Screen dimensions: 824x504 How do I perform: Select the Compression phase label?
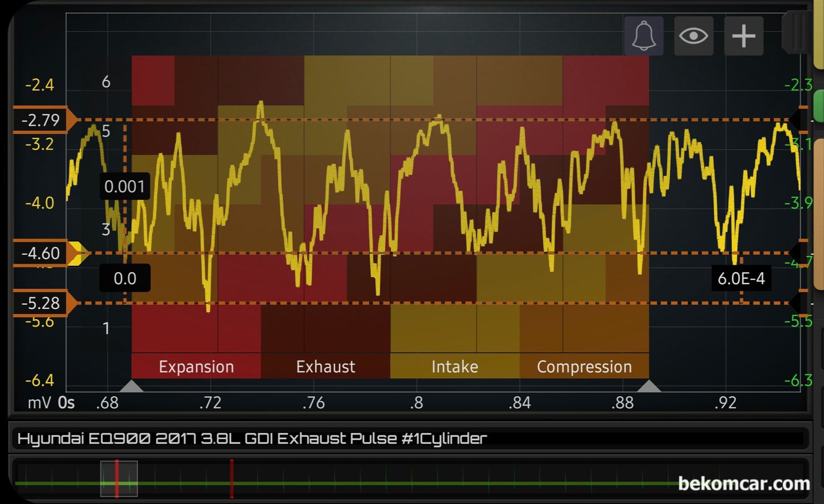584,367
